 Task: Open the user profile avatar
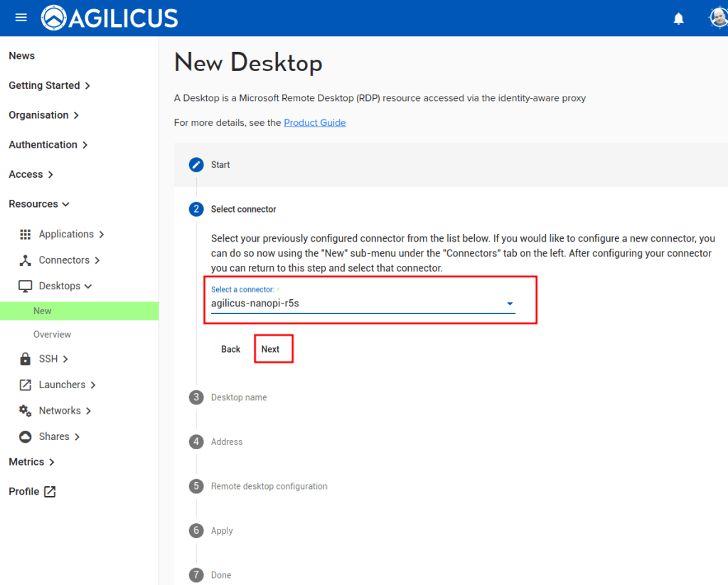719,18
